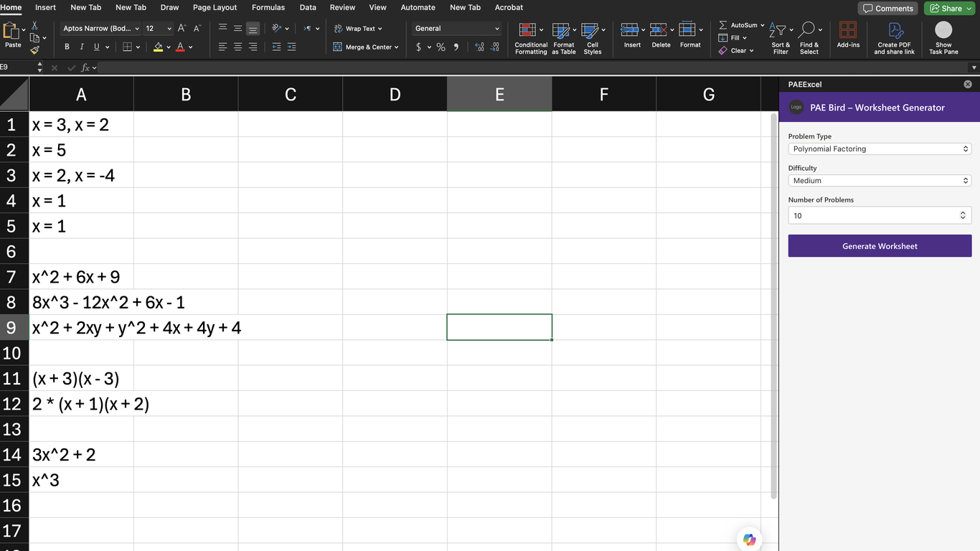980x551 pixels.
Task: Increase font size with larger A icon
Action: [182, 28]
